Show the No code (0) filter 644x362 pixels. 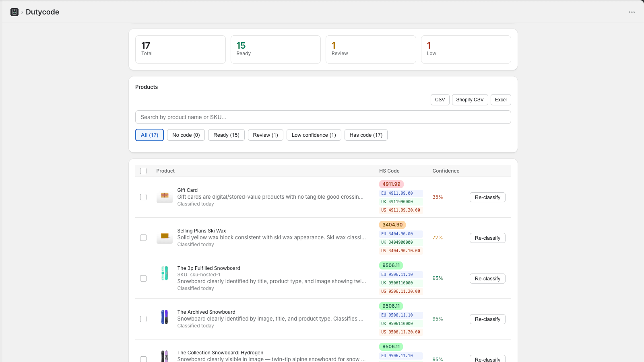(x=186, y=135)
